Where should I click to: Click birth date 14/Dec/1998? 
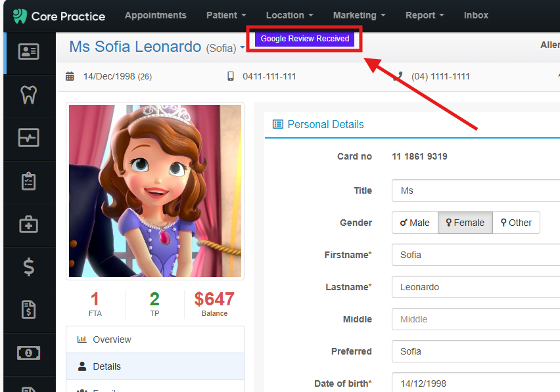(109, 76)
